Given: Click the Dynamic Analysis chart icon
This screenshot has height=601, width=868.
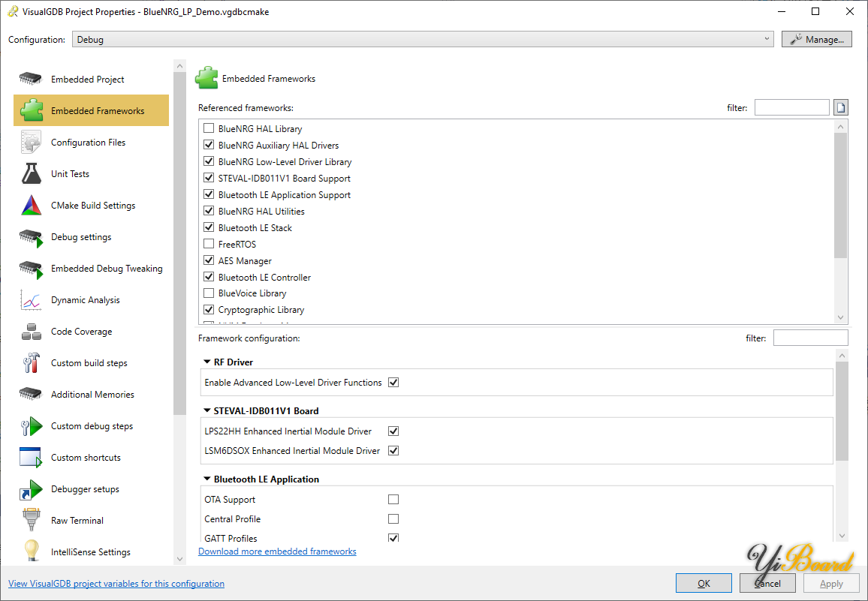Looking at the screenshot, I should [31, 300].
